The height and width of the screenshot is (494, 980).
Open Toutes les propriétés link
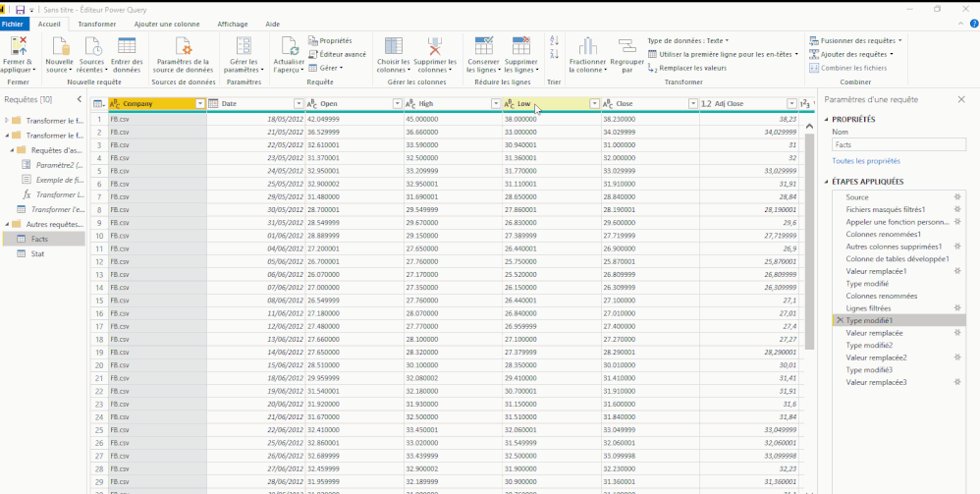point(866,161)
